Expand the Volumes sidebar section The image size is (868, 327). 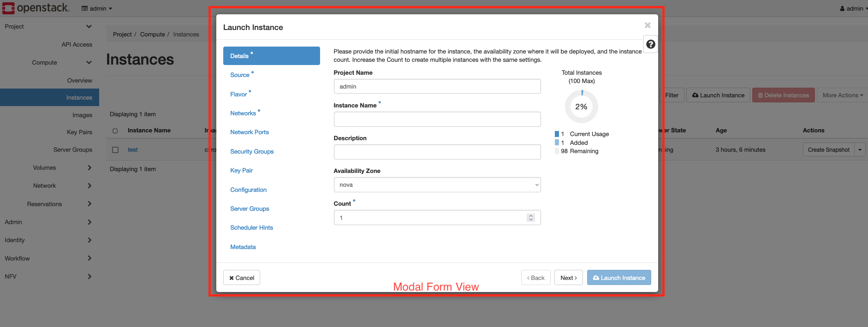89,168
